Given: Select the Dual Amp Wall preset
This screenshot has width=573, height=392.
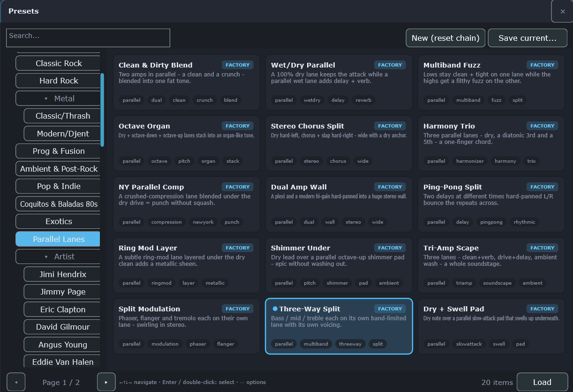Looking at the screenshot, I should point(339,204).
